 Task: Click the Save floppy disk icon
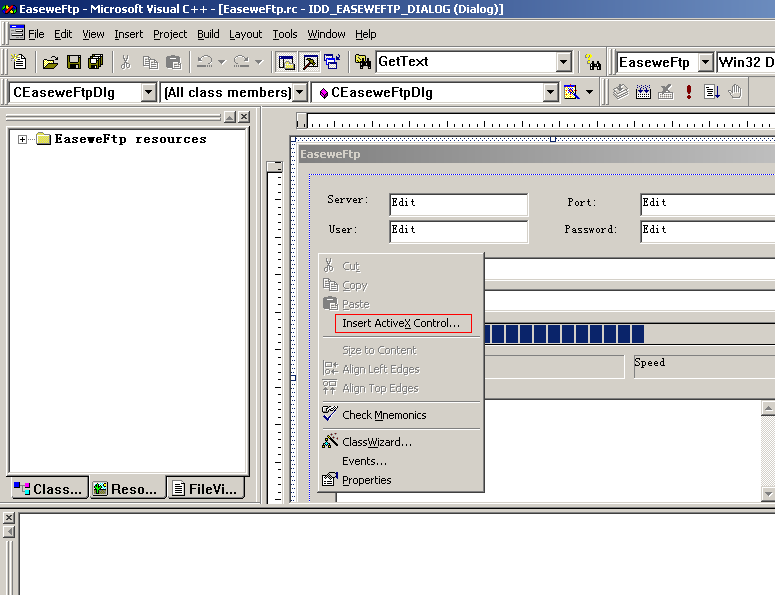(74, 62)
